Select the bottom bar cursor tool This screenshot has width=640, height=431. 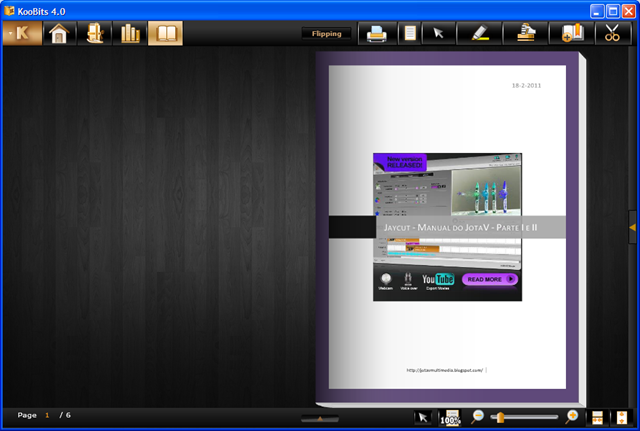pos(423,418)
